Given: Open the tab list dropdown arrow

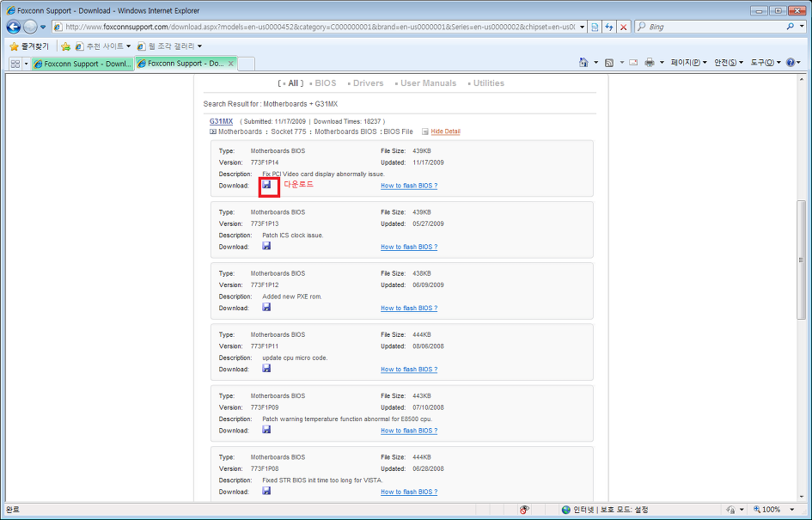Looking at the screenshot, I should 27,64.
